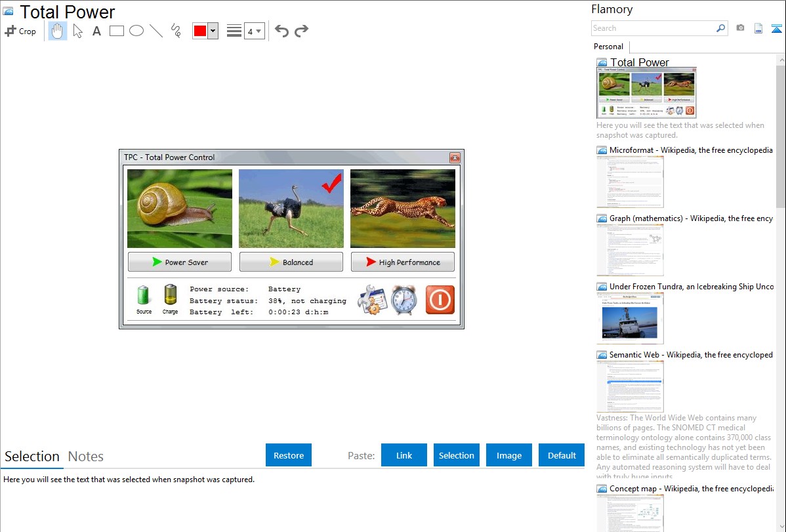Image resolution: width=786 pixels, height=532 pixels.
Task: Open the icebreaking ship snapshot thumbnail
Action: point(630,318)
